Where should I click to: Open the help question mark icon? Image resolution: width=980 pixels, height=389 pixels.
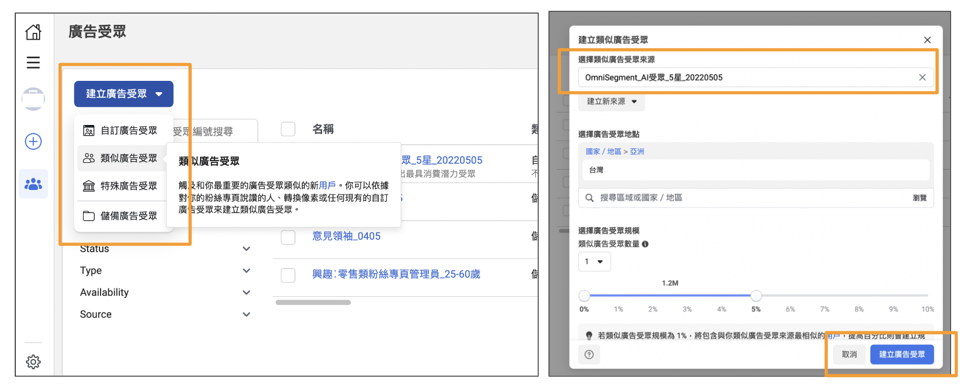(589, 355)
